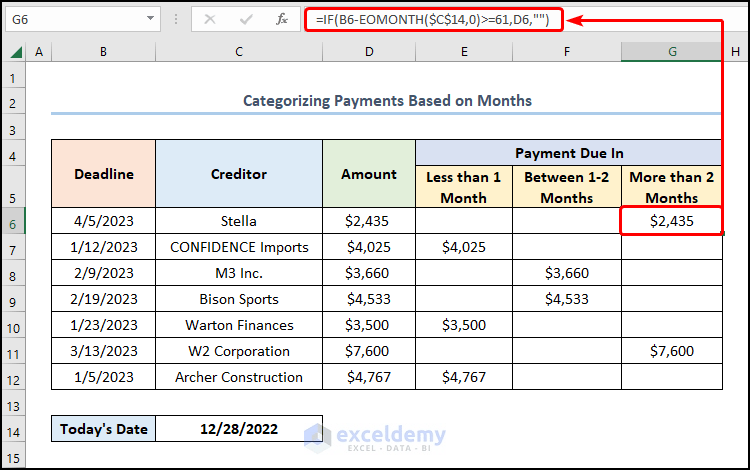The image size is (750, 470).
Task: Select $4,025 in Less than 1 Month column
Action: (464, 247)
